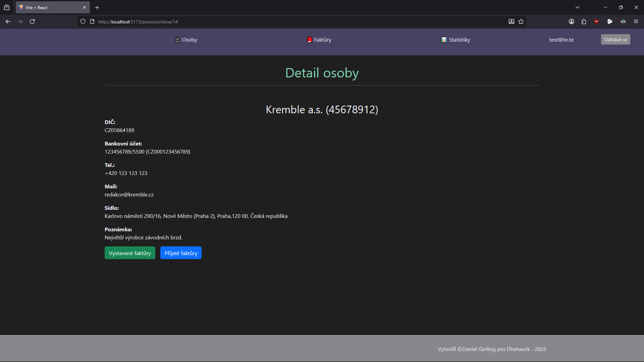The height and width of the screenshot is (362, 644).
Task: Click the shield tracking protection icon
Action: click(x=83, y=21)
